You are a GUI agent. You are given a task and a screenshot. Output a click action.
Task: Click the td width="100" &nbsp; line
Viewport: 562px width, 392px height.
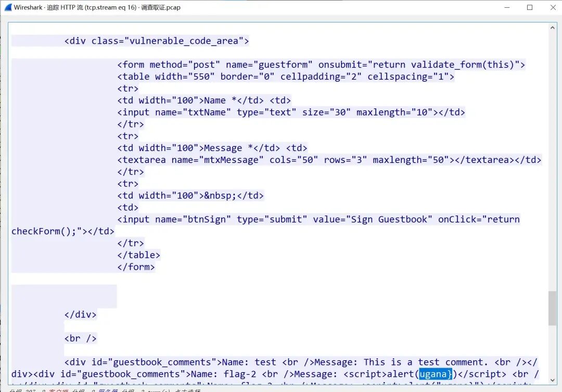[190, 196]
